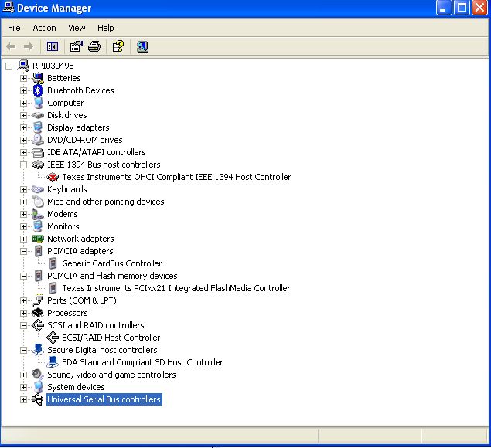Select the Computer label
491x448 pixels.
(65, 103)
